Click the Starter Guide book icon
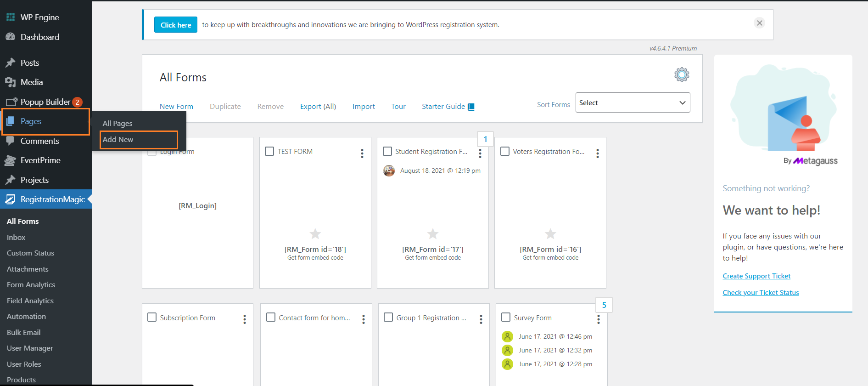 [x=471, y=107]
